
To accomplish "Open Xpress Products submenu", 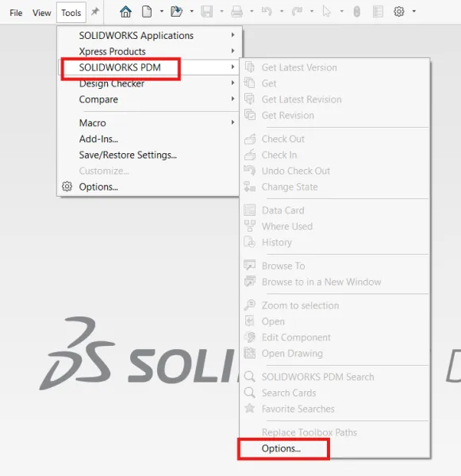I will (x=149, y=51).
